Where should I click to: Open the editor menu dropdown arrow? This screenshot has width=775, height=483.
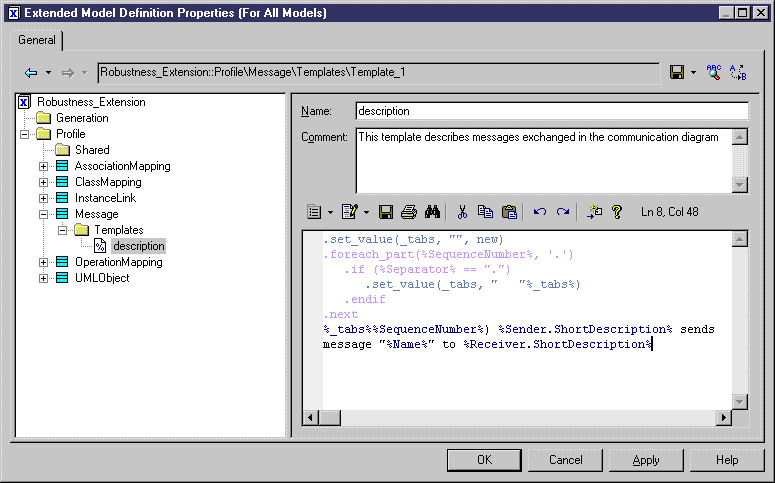[330, 212]
